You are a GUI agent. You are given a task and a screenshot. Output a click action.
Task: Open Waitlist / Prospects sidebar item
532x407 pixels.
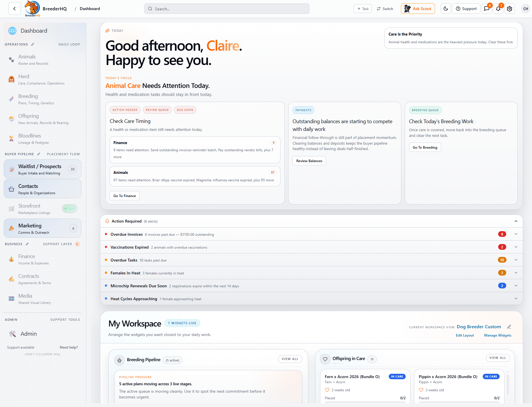pos(42,169)
